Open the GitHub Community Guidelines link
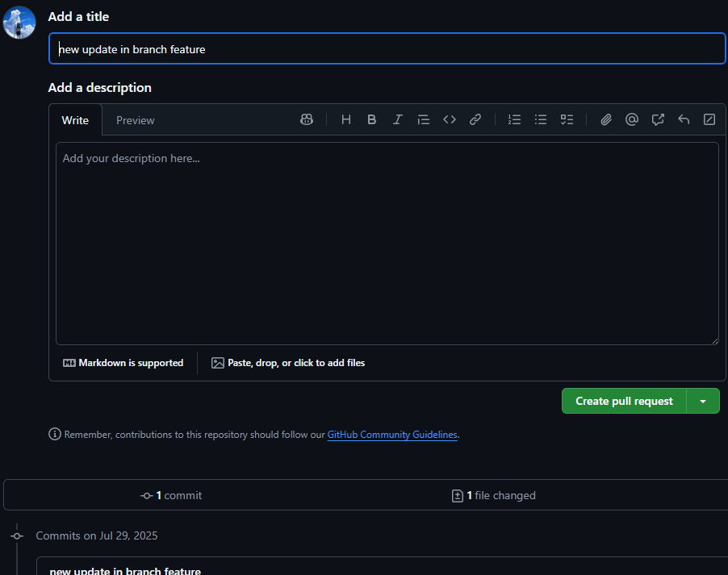728x575 pixels. [392, 435]
